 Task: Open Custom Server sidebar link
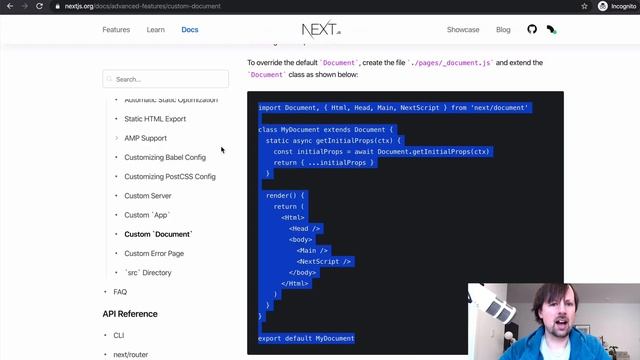[148, 196]
